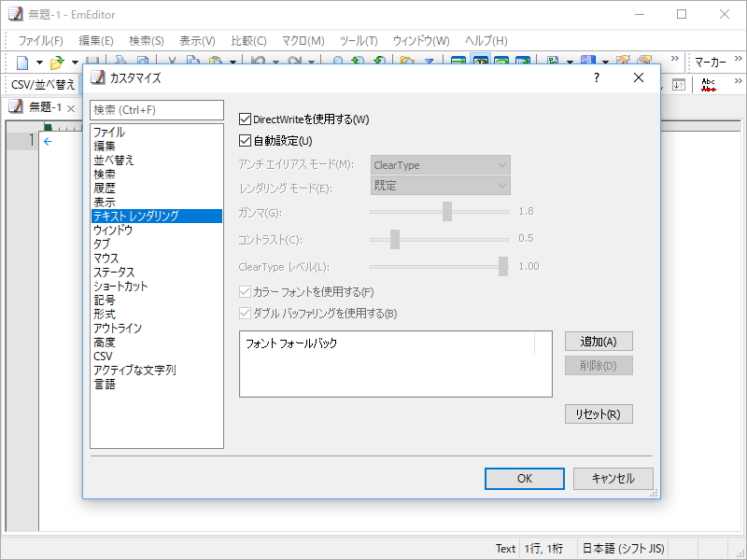This screenshot has width=747, height=560.
Task: Click the sort icon left of Abc
Action: click(679, 85)
